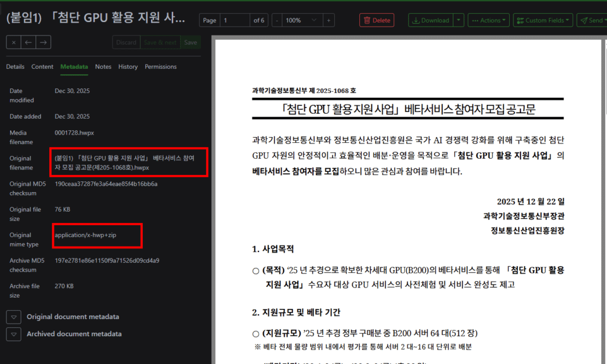607x364 pixels.
Task: Open the Custom Fields dropdown
Action: [x=543, y=20]
